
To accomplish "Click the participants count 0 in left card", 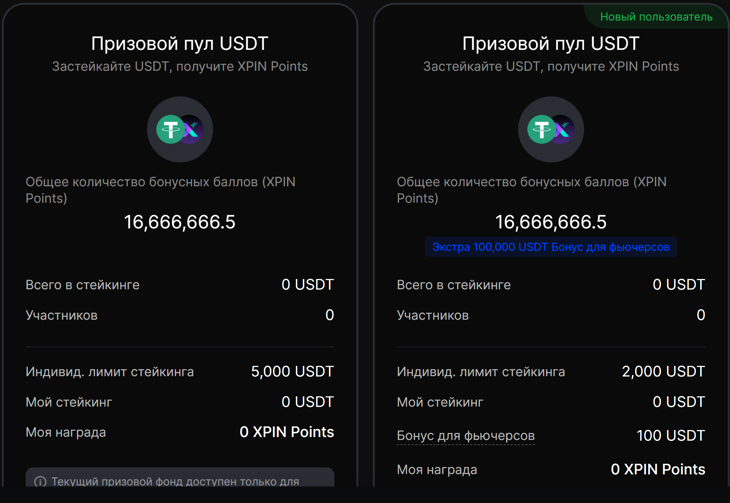I will (330, 315).
